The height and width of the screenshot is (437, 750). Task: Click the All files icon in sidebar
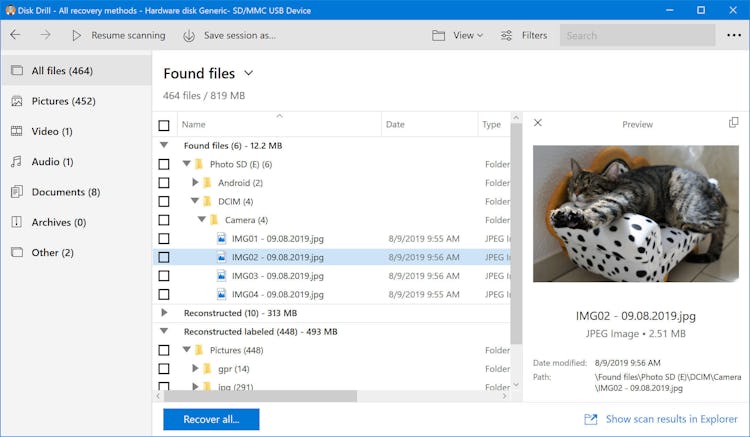pyautogui.click(x=17, y=70)
